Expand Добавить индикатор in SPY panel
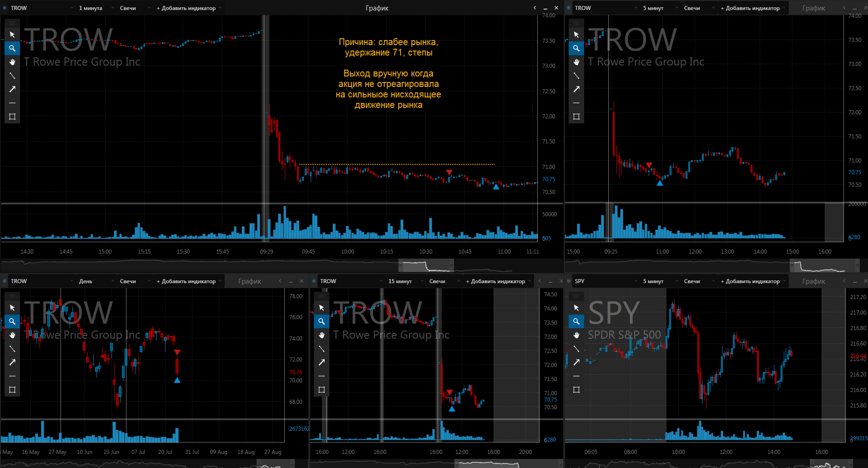The image size is (868, 468). point(753,281)
